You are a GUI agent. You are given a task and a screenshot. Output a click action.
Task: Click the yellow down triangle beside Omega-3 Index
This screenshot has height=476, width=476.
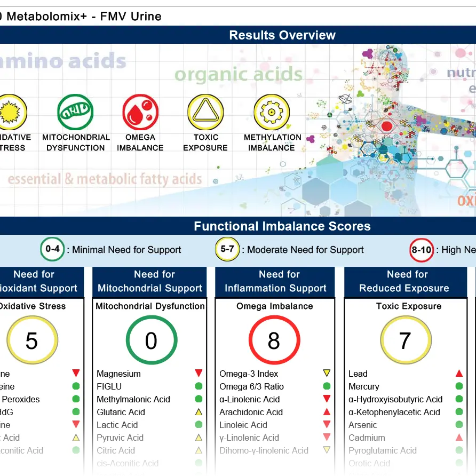click(327, 374)
